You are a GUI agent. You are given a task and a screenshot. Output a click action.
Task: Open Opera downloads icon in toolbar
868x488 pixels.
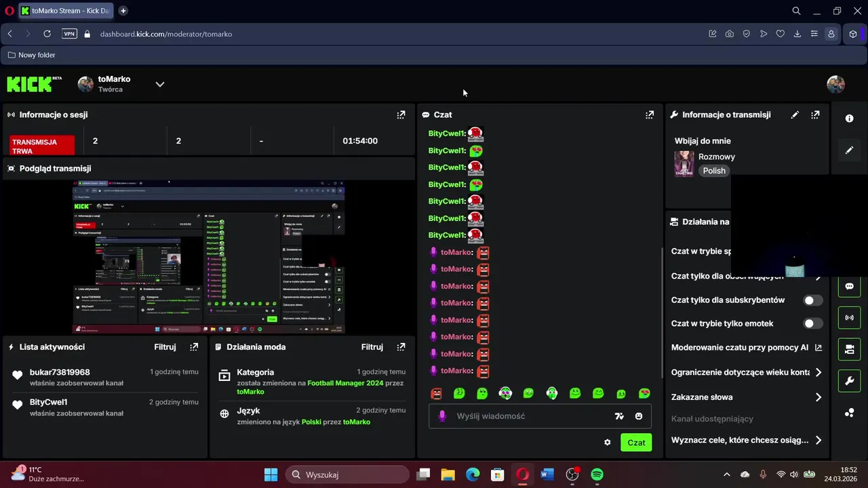point(797,34)
